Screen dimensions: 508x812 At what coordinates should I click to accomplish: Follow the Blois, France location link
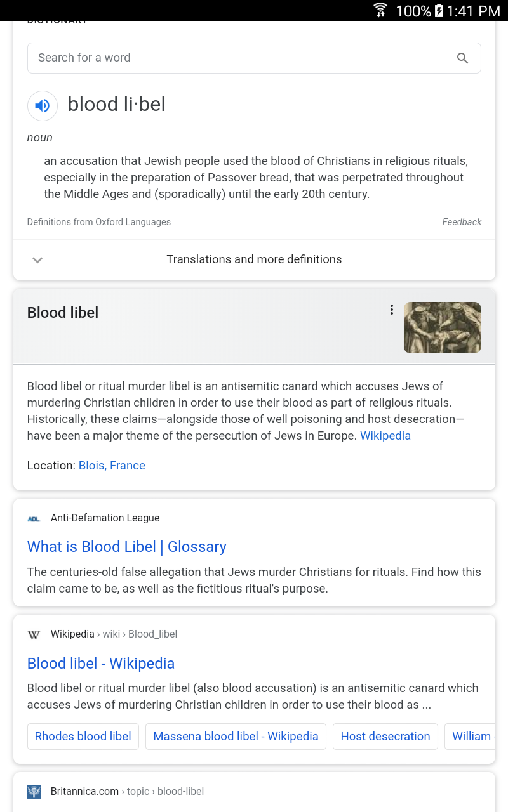[112, 466]
